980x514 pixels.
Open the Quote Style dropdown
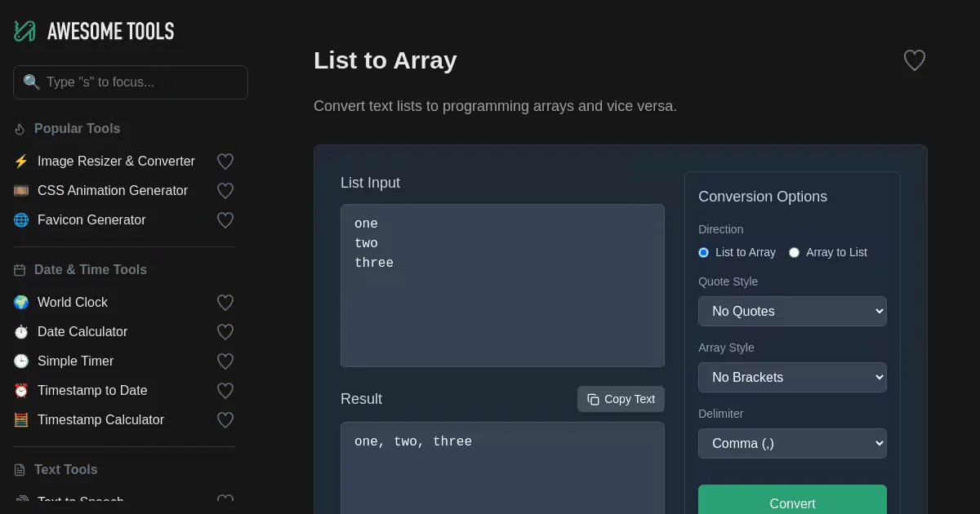coord(791,311)
